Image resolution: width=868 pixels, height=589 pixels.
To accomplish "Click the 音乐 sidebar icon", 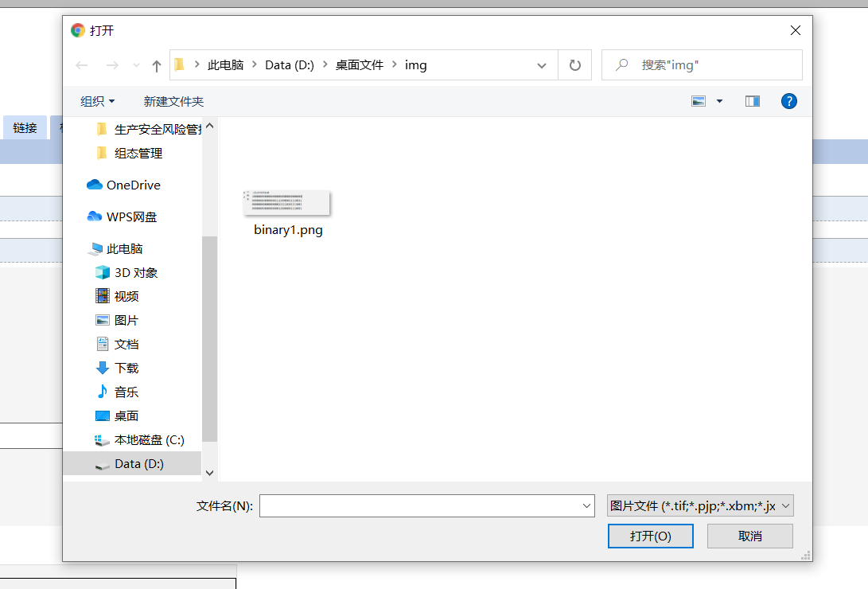I will 103,392.
